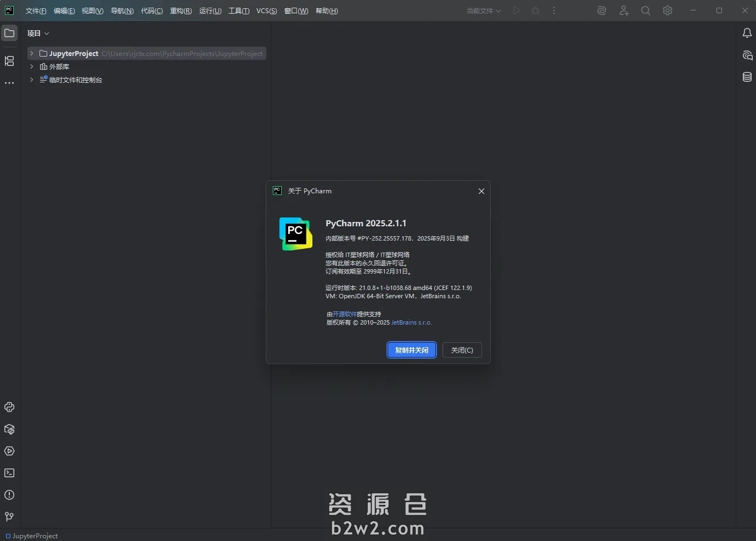Open the Git tool window
Screen dimensions: 756x541
[x=9, y=517]
